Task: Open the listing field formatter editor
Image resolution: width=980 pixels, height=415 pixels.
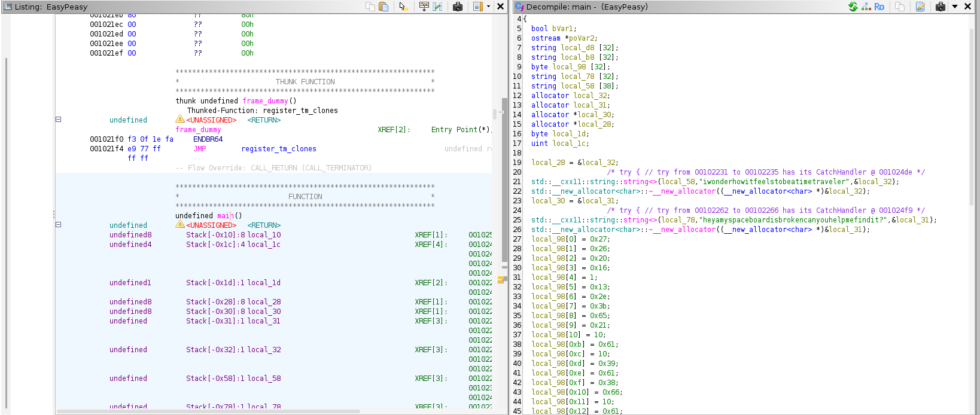Action: coord(424,7)
